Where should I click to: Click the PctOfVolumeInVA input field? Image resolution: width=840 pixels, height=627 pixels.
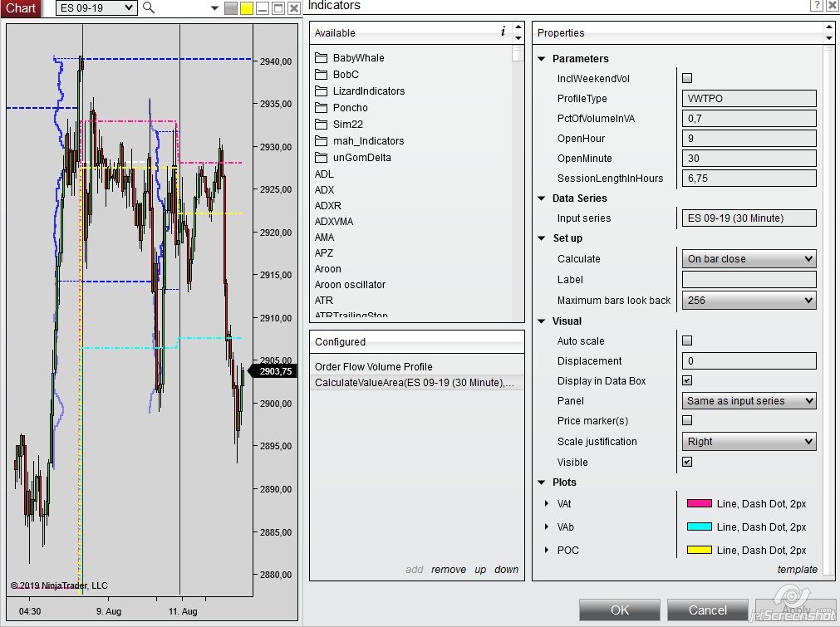coord(749,119)
